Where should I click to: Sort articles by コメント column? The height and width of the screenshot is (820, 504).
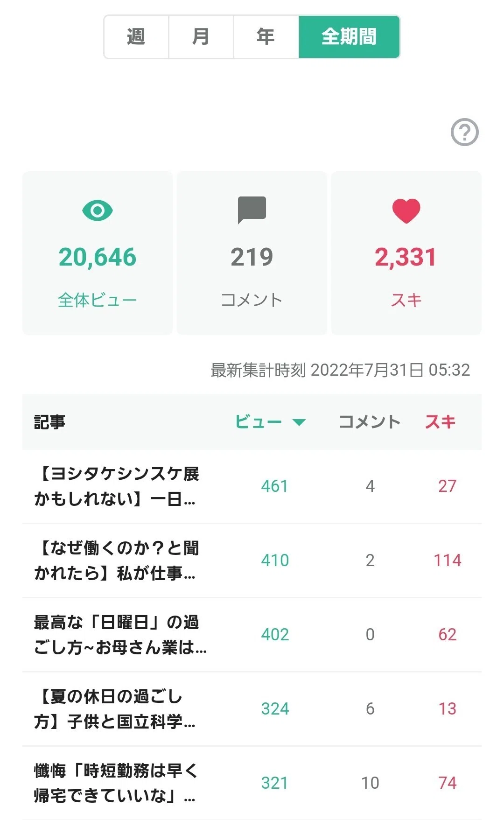tap(370, 422)
